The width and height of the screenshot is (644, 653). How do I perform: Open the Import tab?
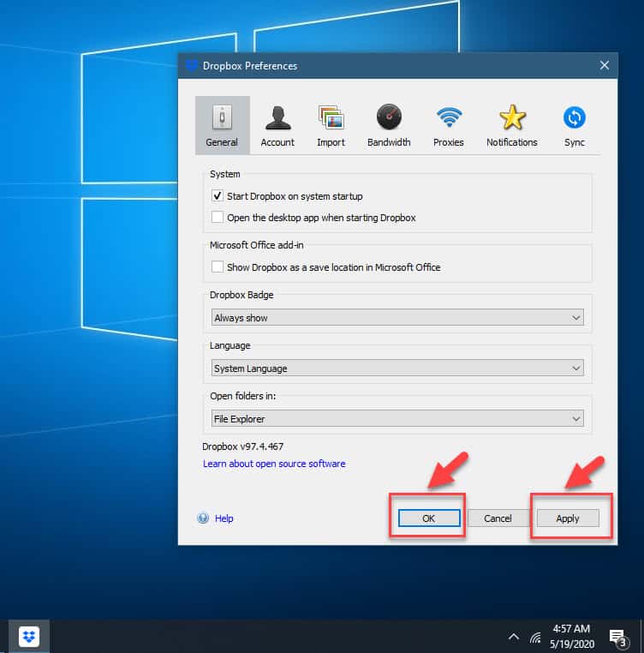pos(331,125)
